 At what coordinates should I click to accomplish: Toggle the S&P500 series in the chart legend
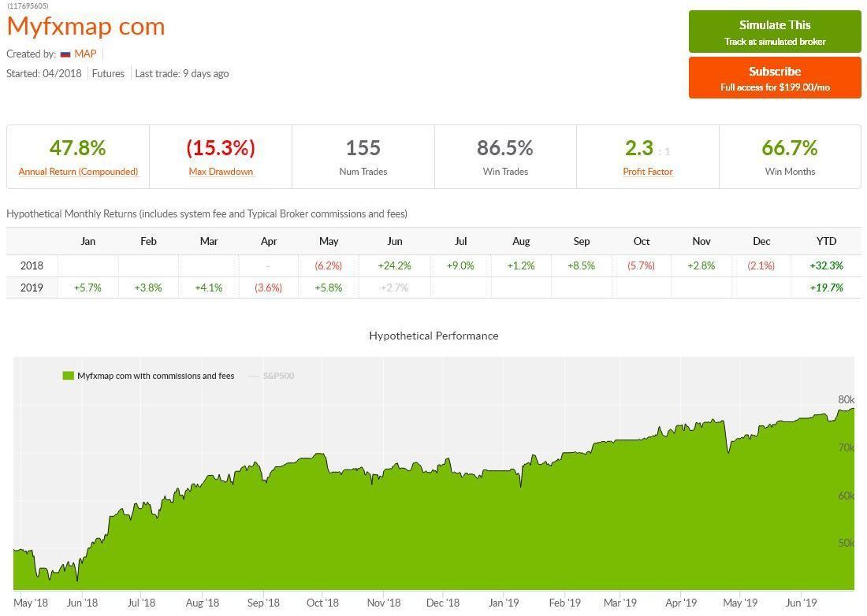coord(278,376)
